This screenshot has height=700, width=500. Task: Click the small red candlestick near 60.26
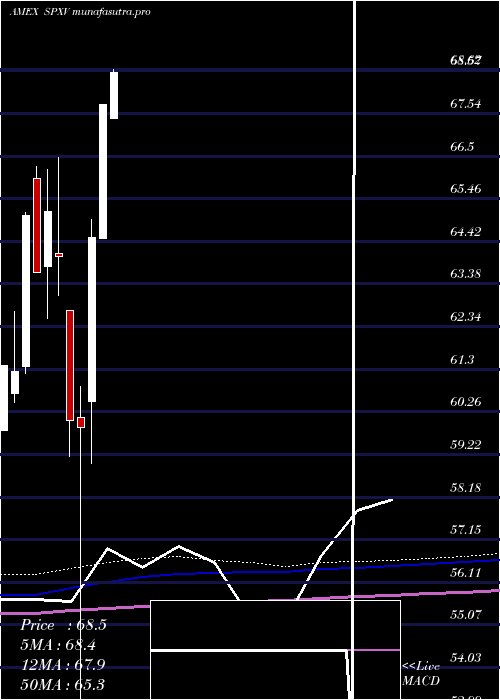tap(81, 422)
